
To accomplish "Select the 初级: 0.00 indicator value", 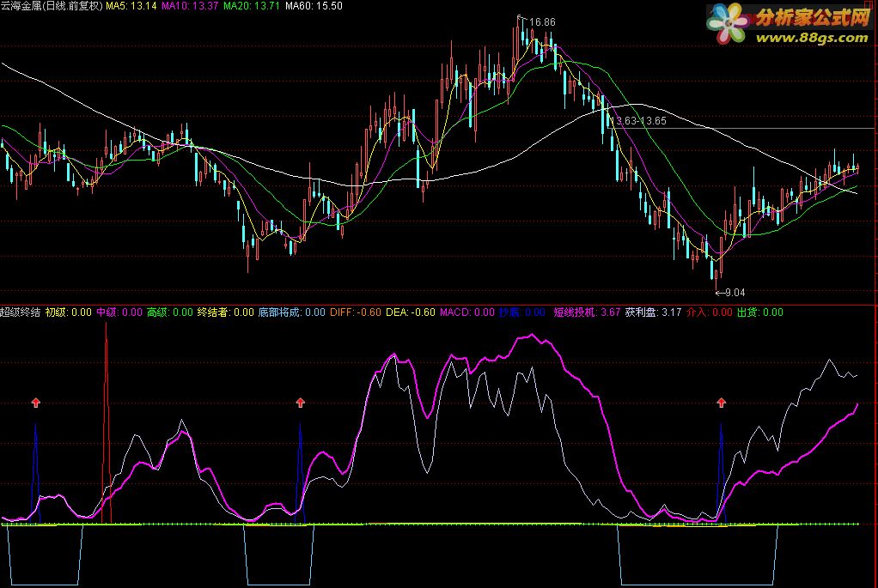I will [x=69, y=312].
